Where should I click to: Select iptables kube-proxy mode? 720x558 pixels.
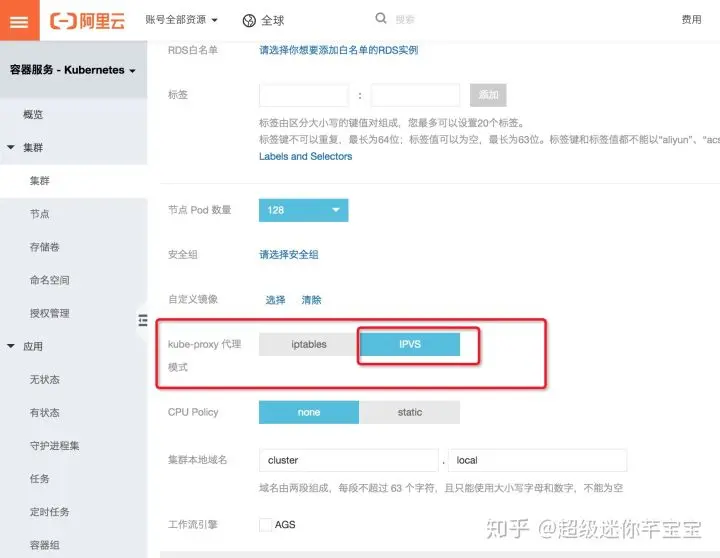pos(309,344)
